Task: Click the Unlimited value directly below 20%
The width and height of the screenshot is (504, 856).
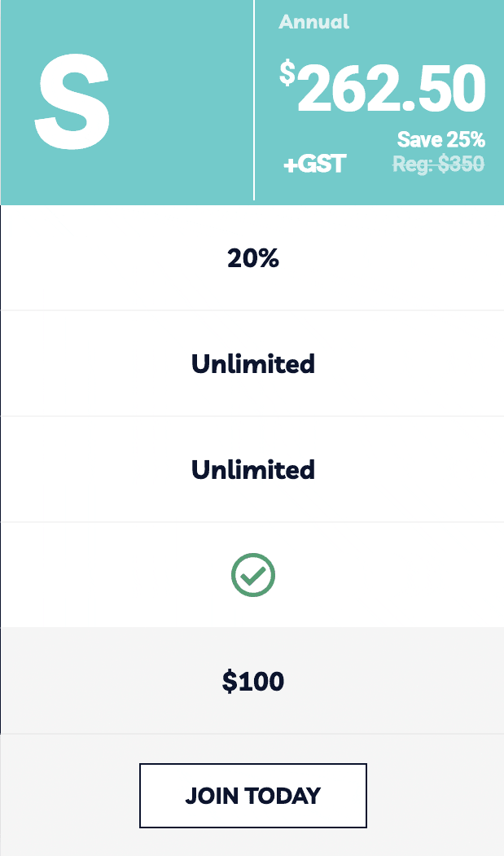Action: point(253,363)
